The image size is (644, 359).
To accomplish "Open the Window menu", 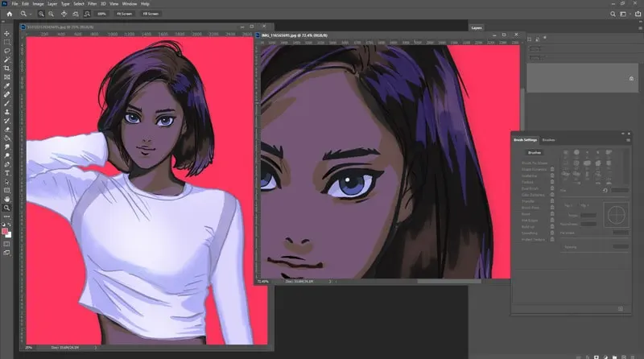I will point(130,4).
